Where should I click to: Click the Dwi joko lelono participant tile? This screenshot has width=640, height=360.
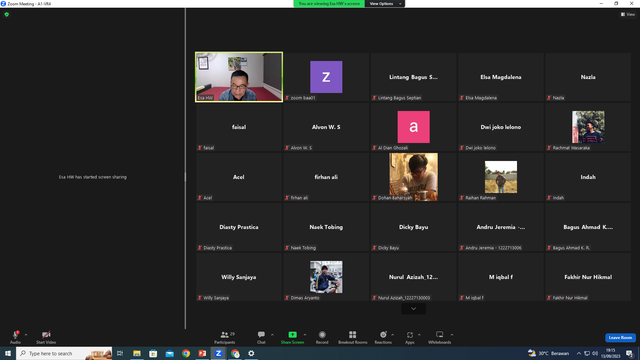(501, 127)
